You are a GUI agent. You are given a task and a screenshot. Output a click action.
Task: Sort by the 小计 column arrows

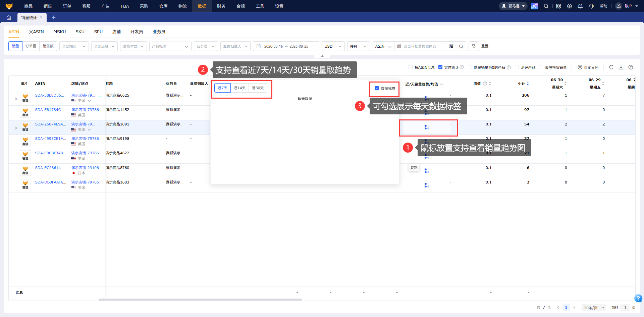coord(528,84)
